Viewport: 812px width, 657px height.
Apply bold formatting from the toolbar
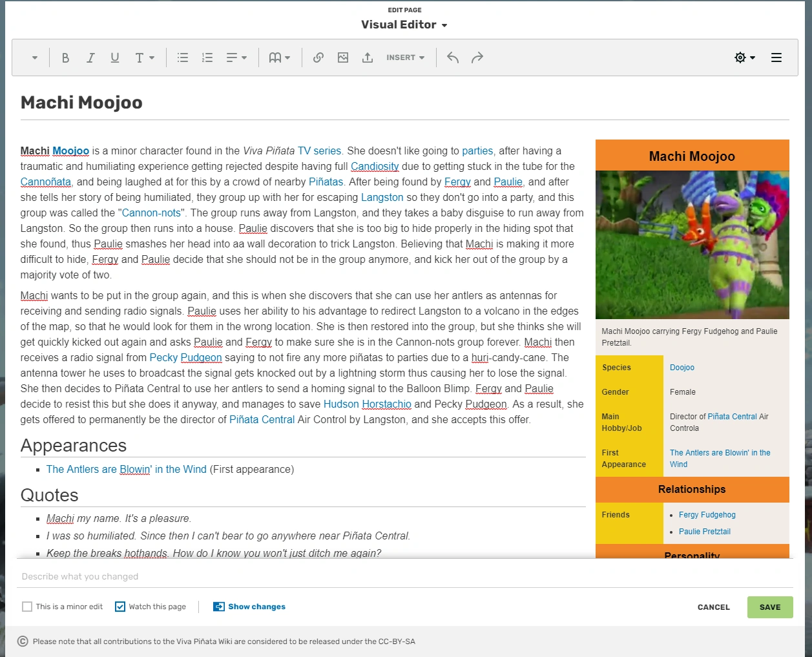[x=65, y=57]
